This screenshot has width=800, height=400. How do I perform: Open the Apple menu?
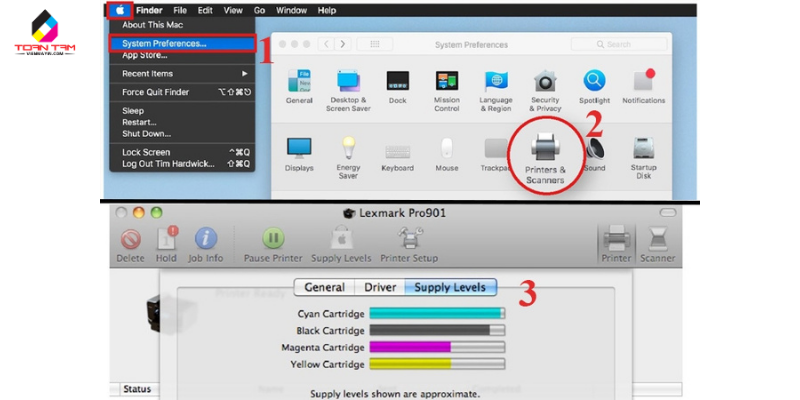[x=122, y=10]
